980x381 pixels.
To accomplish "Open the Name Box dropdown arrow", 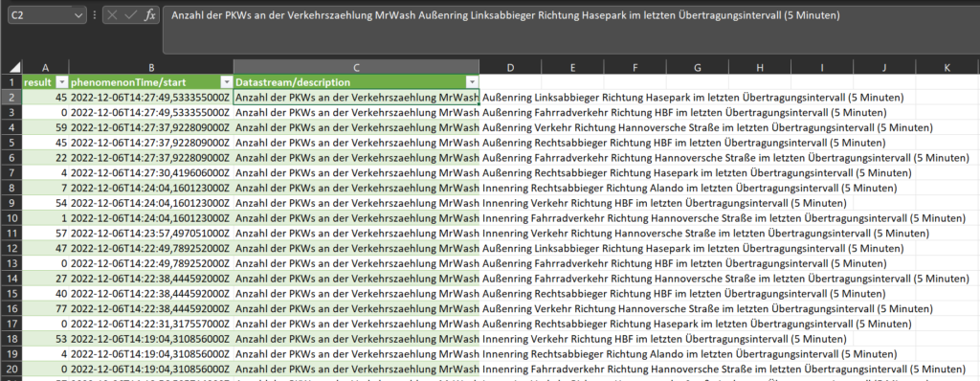I will pos(78,15).
